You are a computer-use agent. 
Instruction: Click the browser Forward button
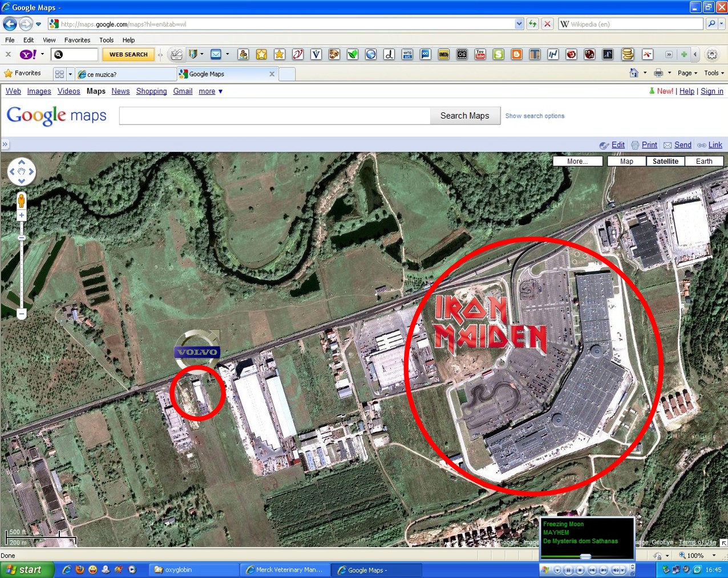[x=25, y=24]
